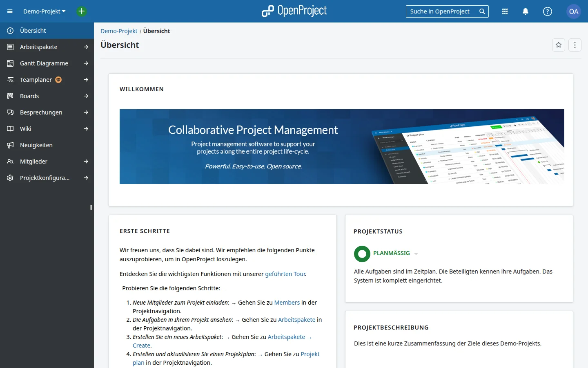Image resolution: width=588 pixels, height=368 pixels.
Task: Toggle the hamburger main menu icon
Action: pyautogui.click(x=10, y=11)
